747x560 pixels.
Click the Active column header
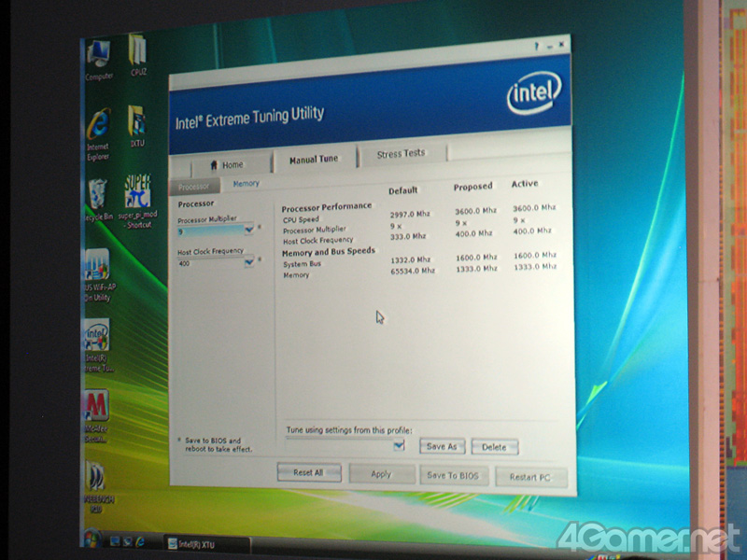coord(525,184)
